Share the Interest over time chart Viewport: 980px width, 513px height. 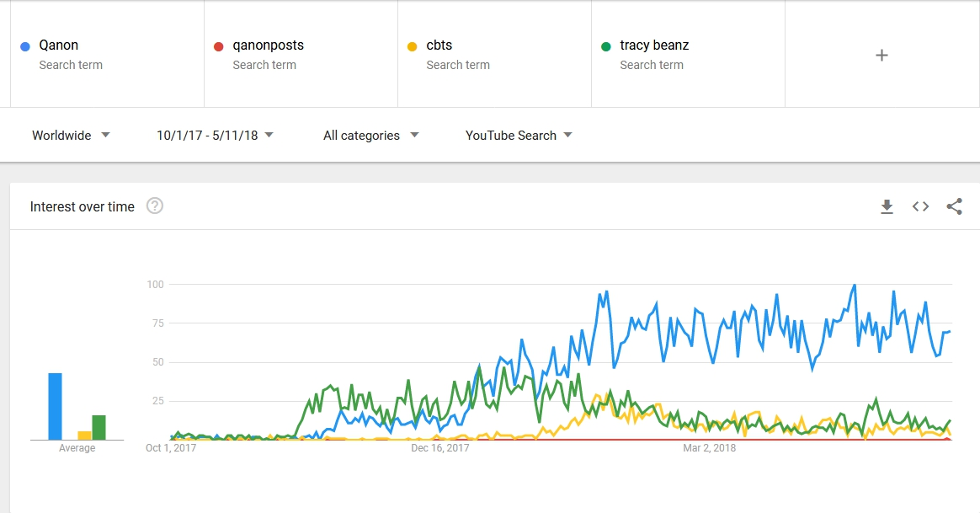(x=954, y=206)
